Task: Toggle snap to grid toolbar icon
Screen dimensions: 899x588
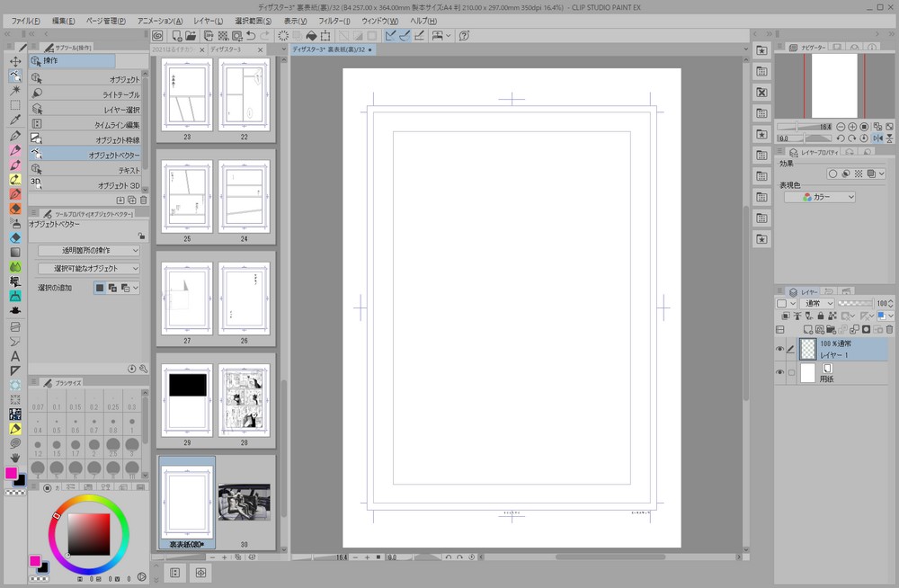Action: [x=419, y=36]
